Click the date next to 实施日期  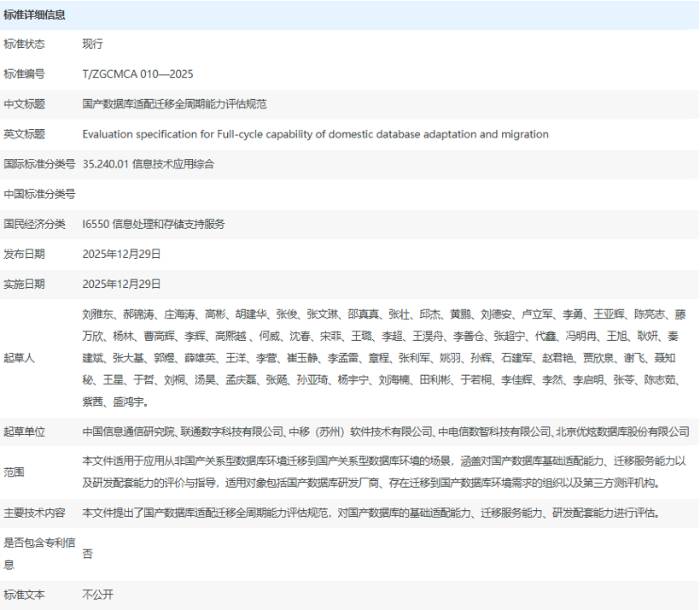click(x=121, y=284)
